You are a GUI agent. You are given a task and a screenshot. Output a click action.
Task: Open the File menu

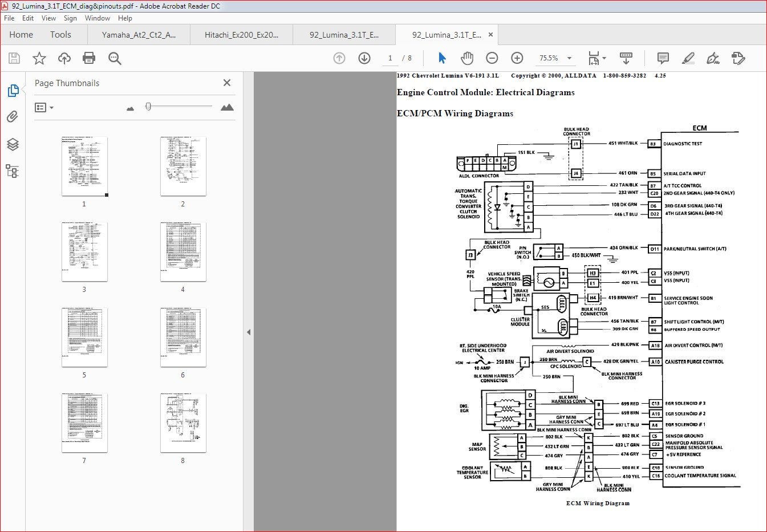pyautogui.click(x=10, y=18)
